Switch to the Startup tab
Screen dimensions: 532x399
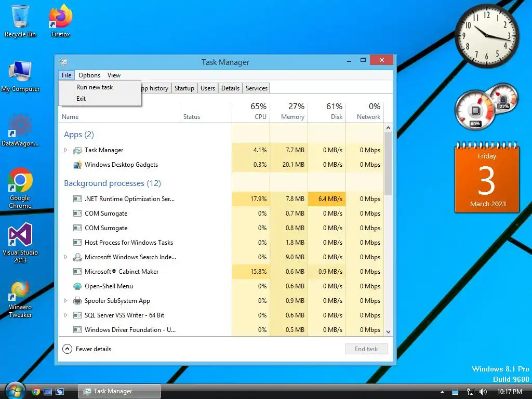184,88
